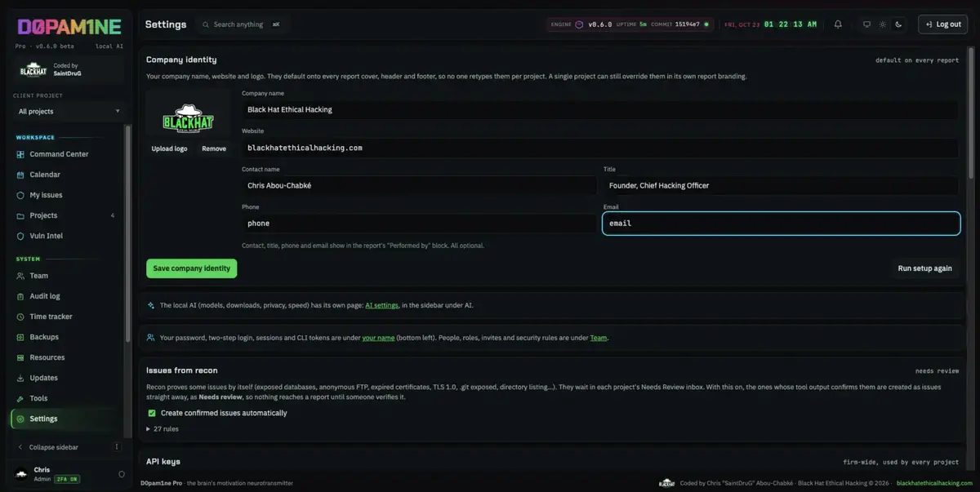Focus the Phone input field
Image resolution: width=980 pixels, height=492 pixels.
(420, 224)
